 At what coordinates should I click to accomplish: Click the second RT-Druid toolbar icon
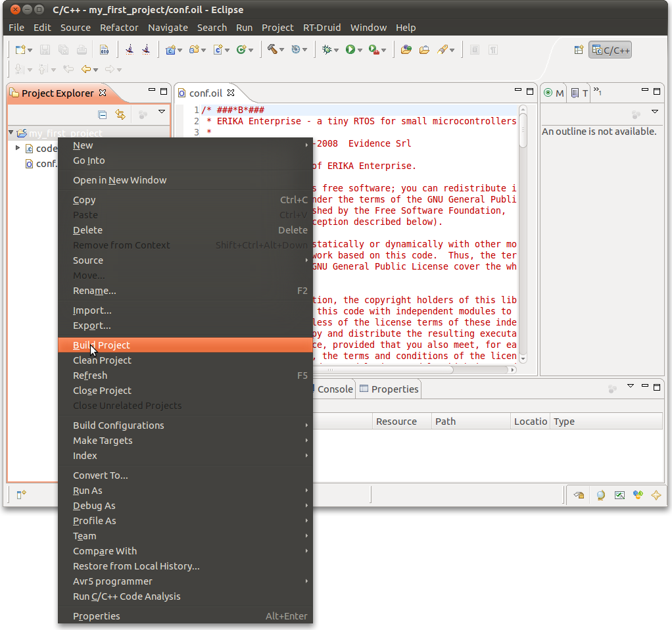(146, 50)
